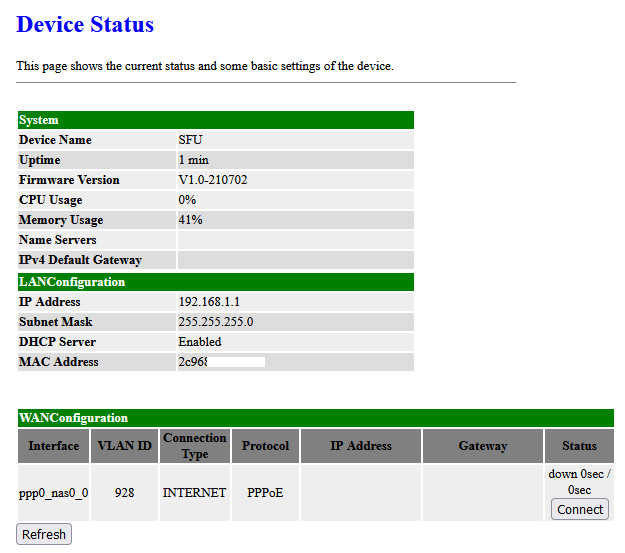Click the VLAN ID value 928

(x=124, y=493)
